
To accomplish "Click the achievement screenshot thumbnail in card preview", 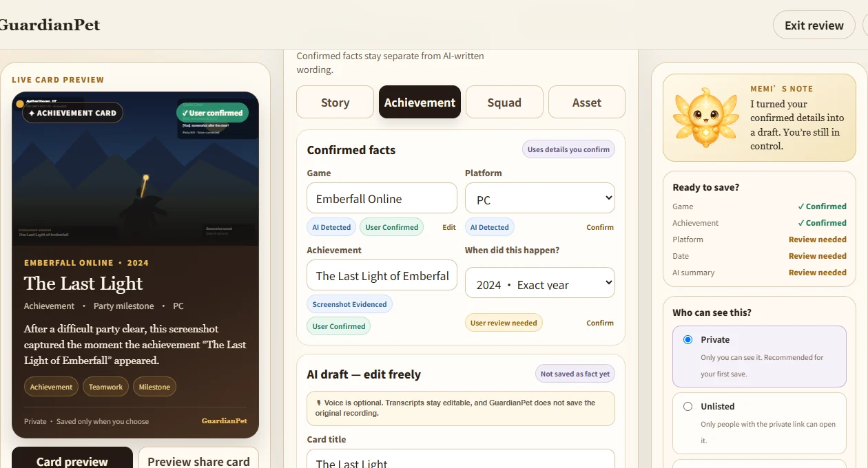I will (x=136, y=169).
